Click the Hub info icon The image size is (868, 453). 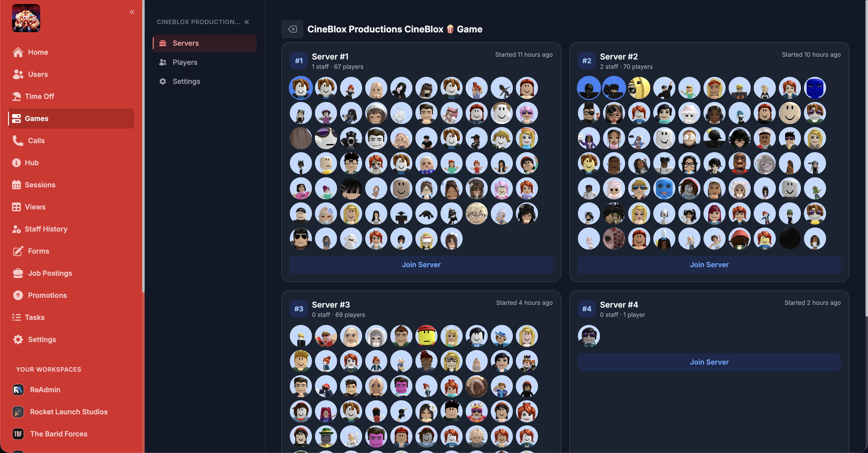16,163
